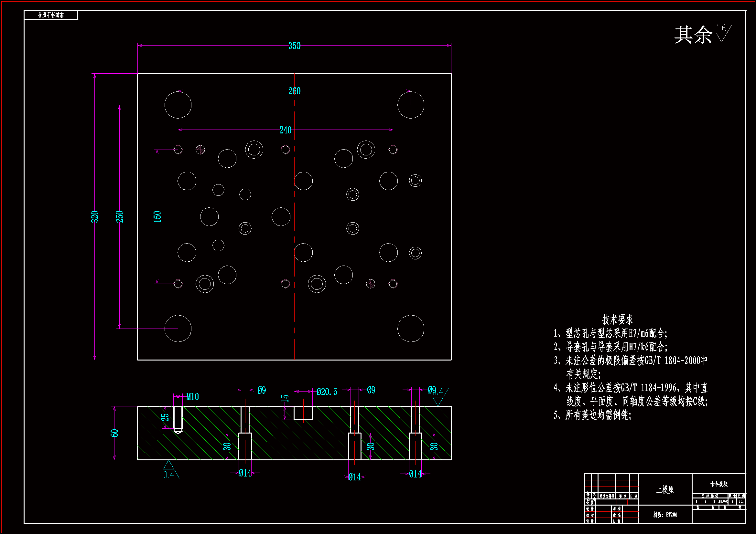756x534 pixels.
Task: Select the 260 dimension label
Action: coord(294,91)
